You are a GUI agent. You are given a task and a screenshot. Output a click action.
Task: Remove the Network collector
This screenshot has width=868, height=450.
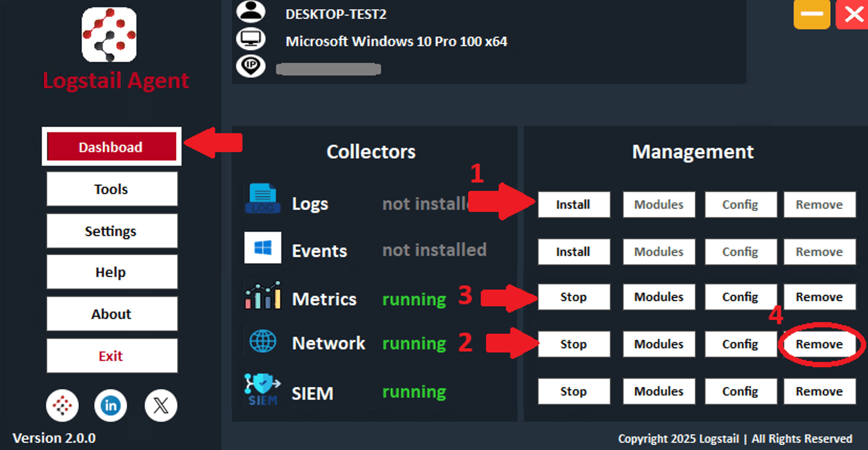tap(820, 344)
